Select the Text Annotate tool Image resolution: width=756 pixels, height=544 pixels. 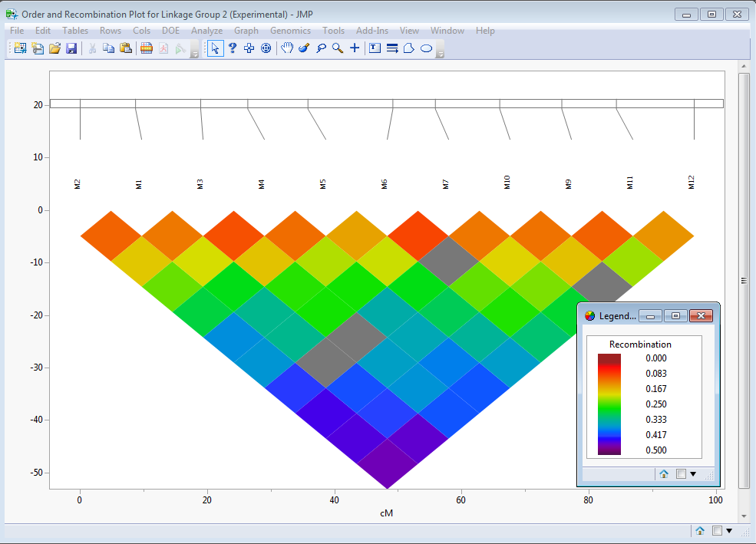[x=375, y=48]
